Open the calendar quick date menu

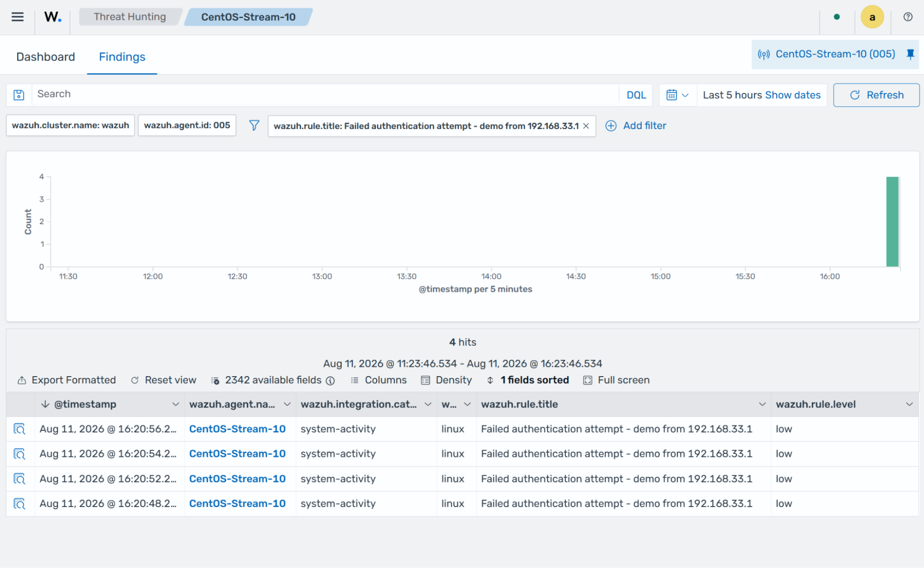tap(678, 95)
